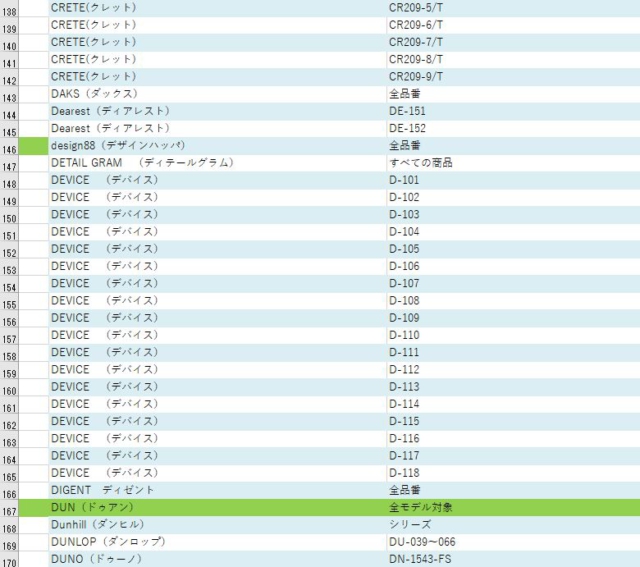Image resolution: width=640 pixels, height=567 pixels.
Task: Click the DN-1543-FS cell
Action: pyautogui.click(x=513, y=559)
